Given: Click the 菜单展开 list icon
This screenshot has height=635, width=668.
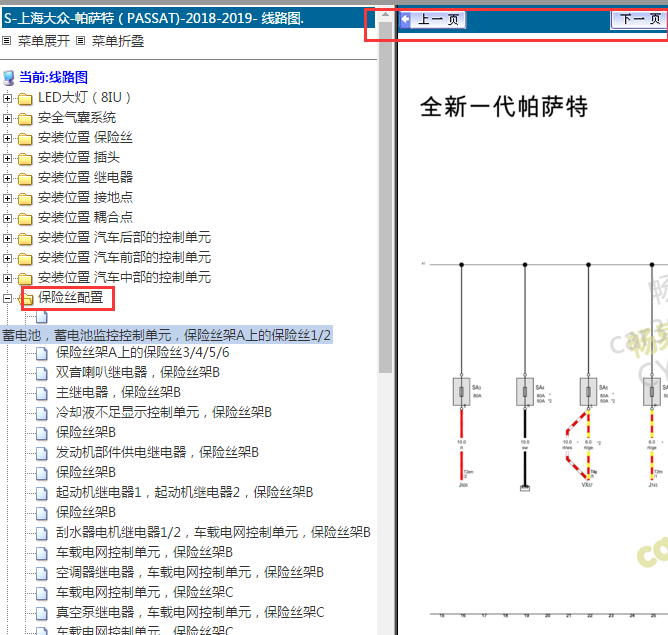Looking at the screenshot, I should coord(6,41).
